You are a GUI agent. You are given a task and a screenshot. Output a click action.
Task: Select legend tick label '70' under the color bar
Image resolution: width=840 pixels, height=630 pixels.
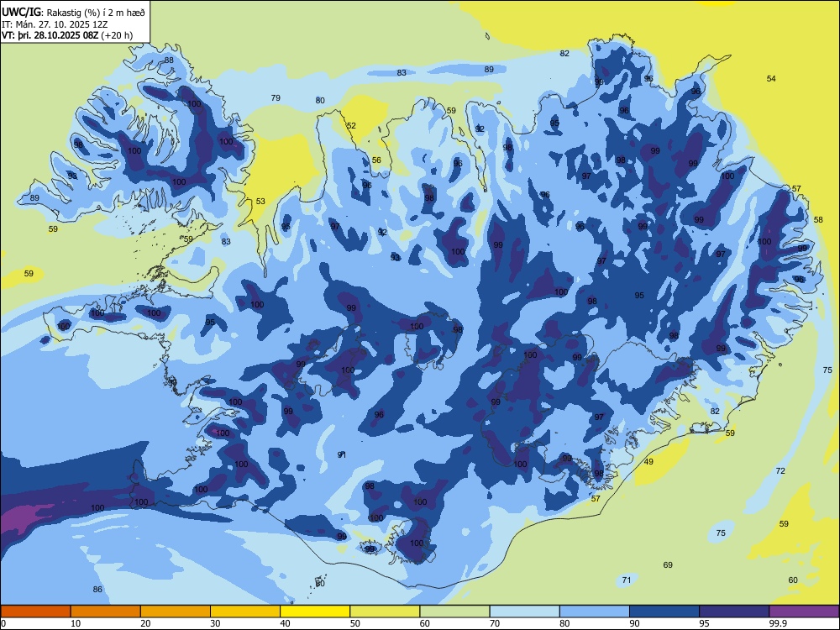pyautogui.click(x=495, y=623)
